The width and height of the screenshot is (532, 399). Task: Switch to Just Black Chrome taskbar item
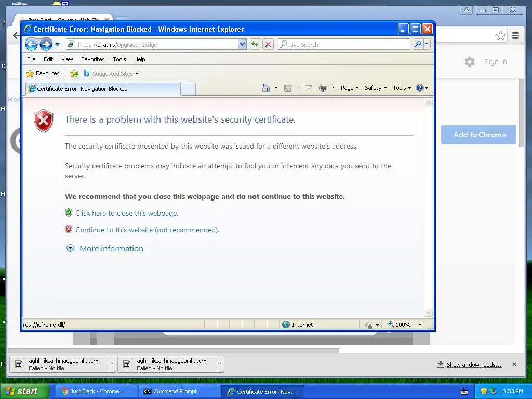pos(96,391)
